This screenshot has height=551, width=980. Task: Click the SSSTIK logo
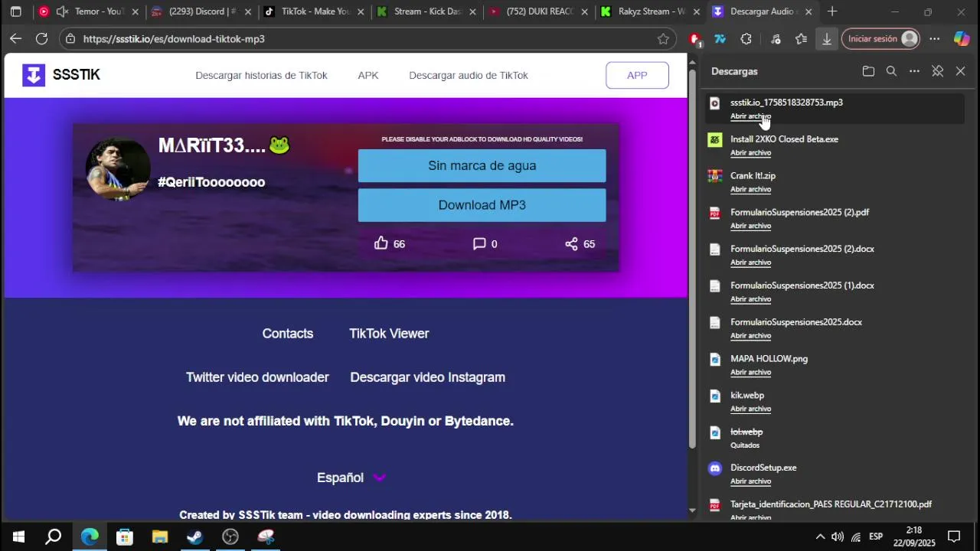[x=61, y=75]
